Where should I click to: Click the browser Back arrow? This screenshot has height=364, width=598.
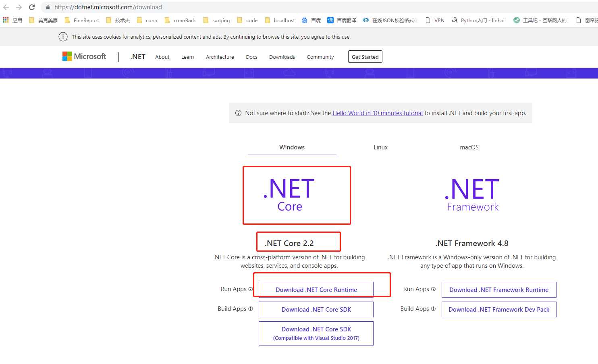(x=6, y=7)
